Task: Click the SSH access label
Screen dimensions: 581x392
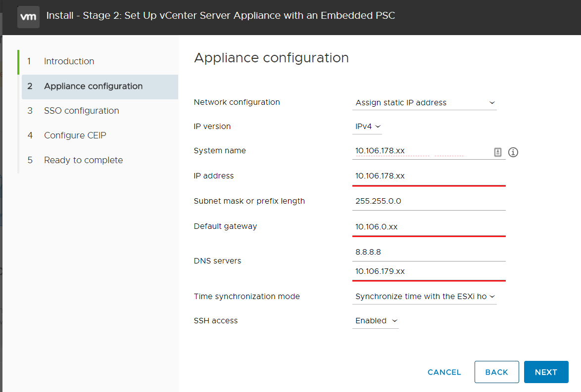Action: pyautogui.click(x=216, y=320)
